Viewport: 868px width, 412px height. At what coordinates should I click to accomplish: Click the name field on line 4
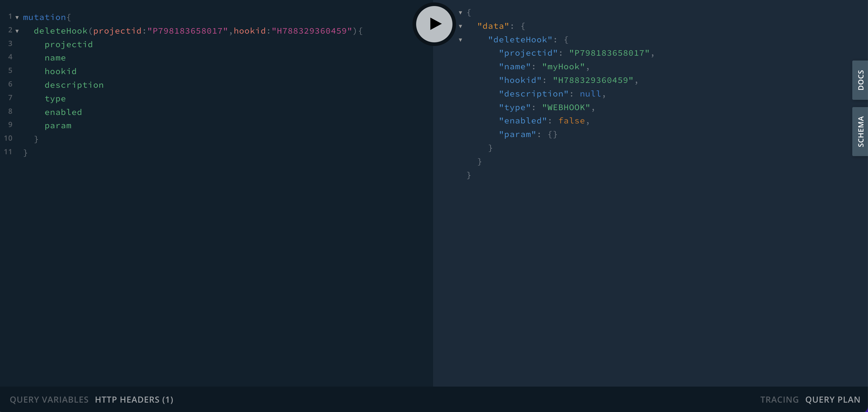point(55,58)
